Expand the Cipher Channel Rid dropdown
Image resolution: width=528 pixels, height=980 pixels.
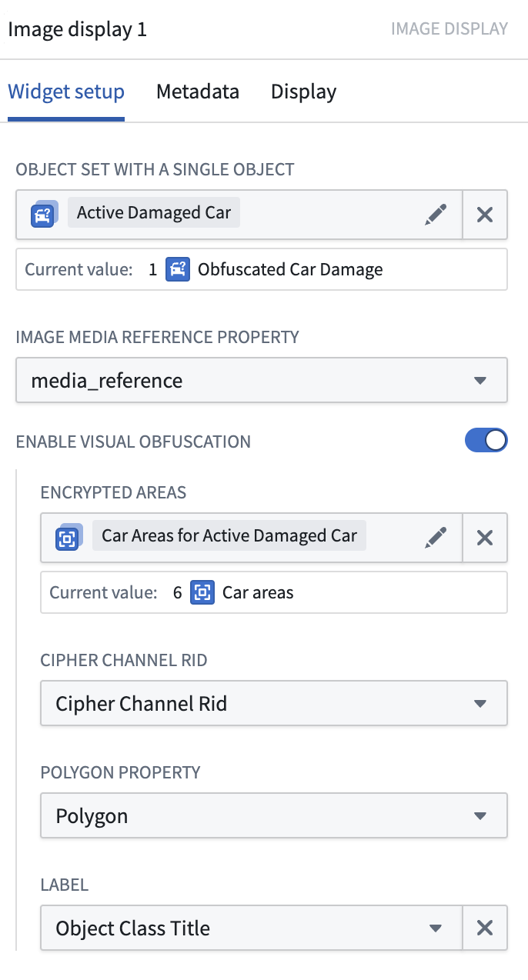tap(274, 703)
